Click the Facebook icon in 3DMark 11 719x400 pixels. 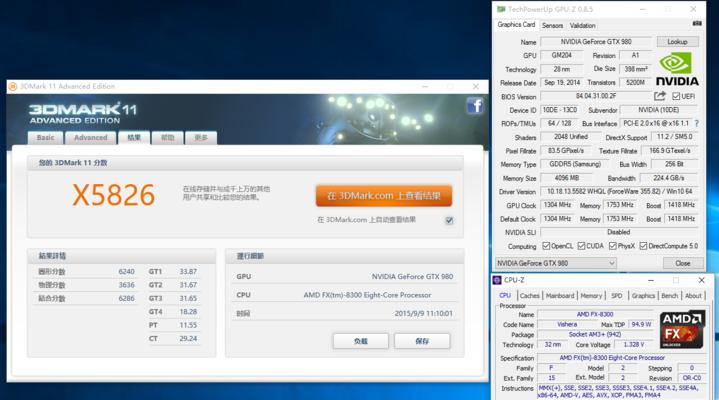coord(475,106)
